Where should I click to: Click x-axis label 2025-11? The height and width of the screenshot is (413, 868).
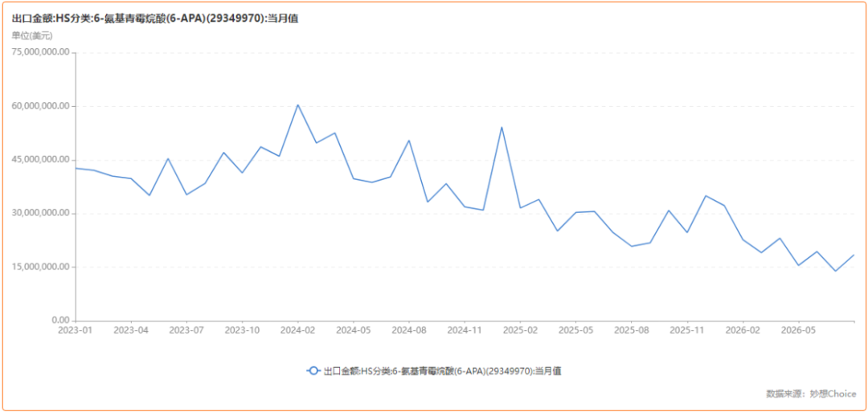pyautogui.click(x=687, y=329)
